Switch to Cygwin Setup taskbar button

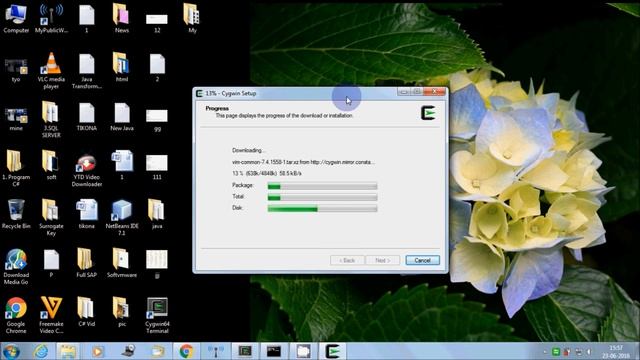point(333,351)
